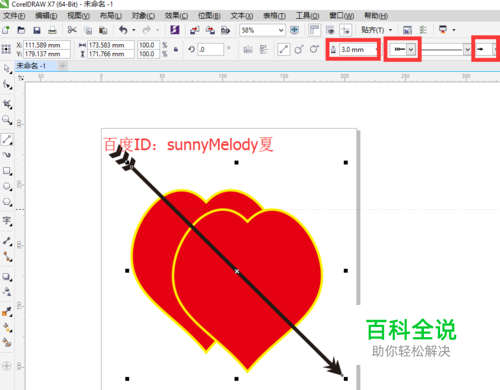Toggle show guidelines button
The image size is (500, 390).
pos(346,30)
